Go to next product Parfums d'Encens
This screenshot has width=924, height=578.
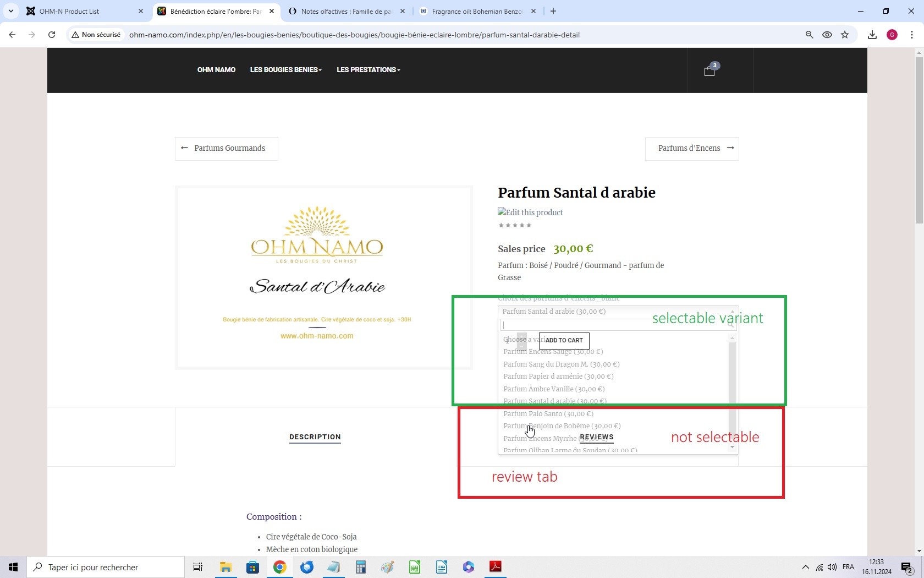click(692, 149)
